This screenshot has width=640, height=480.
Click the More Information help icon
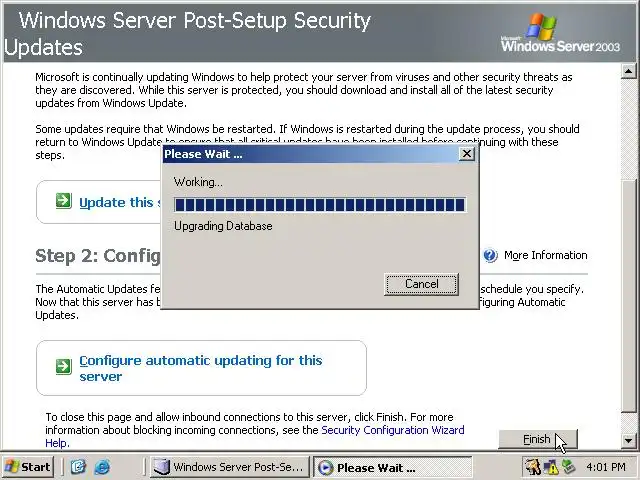point(490,255)
